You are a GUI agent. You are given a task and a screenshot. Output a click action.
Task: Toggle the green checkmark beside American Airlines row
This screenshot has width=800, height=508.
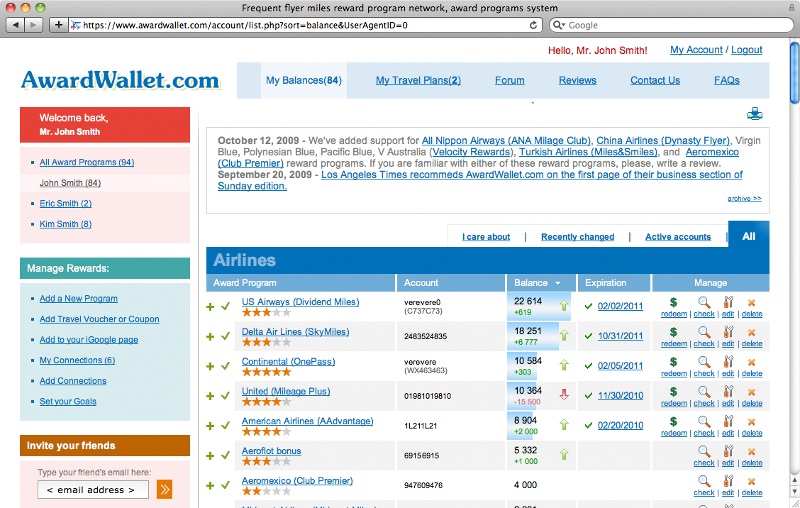(x=226, y=425)
